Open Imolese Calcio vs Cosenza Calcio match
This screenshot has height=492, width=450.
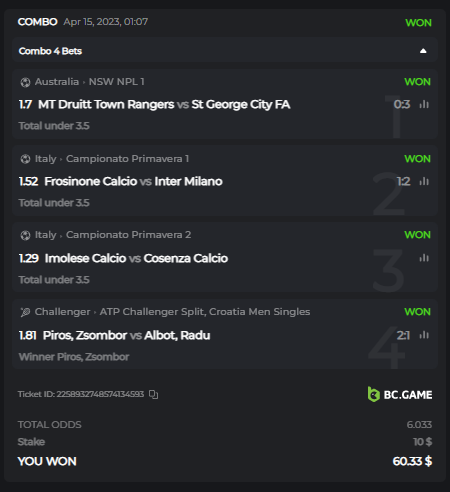click(136, 258)
